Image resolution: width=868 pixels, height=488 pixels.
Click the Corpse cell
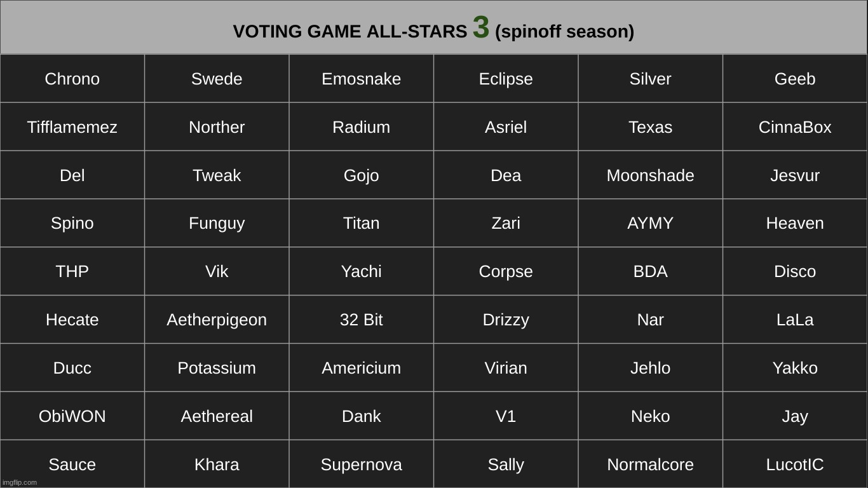(x=506, y=271)
